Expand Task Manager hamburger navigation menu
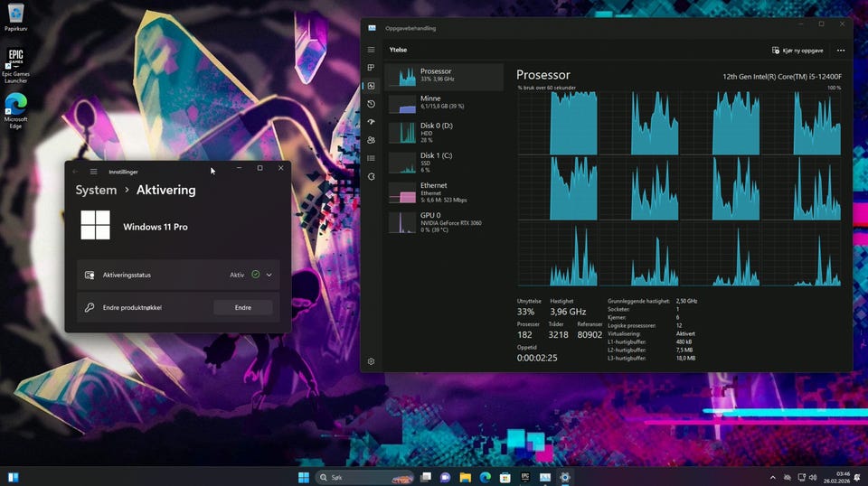This screenshot has width=868, height=486. tap(371, 50)
